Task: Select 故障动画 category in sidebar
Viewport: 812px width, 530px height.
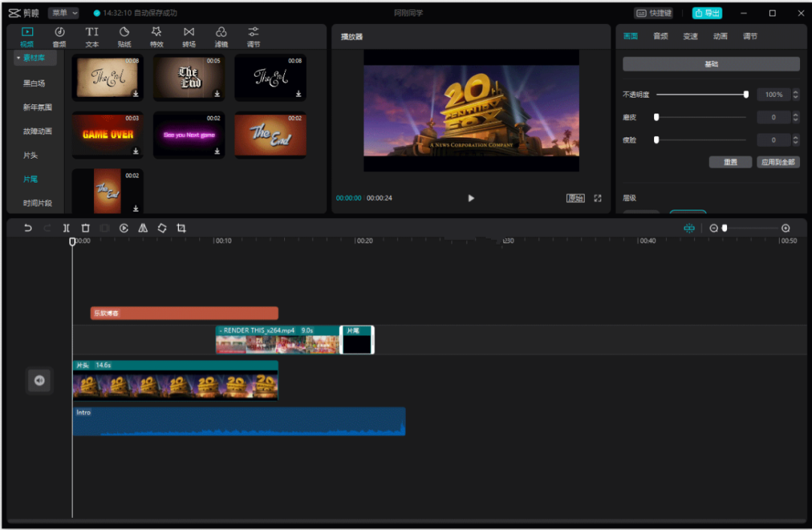Action: point(38,132)
